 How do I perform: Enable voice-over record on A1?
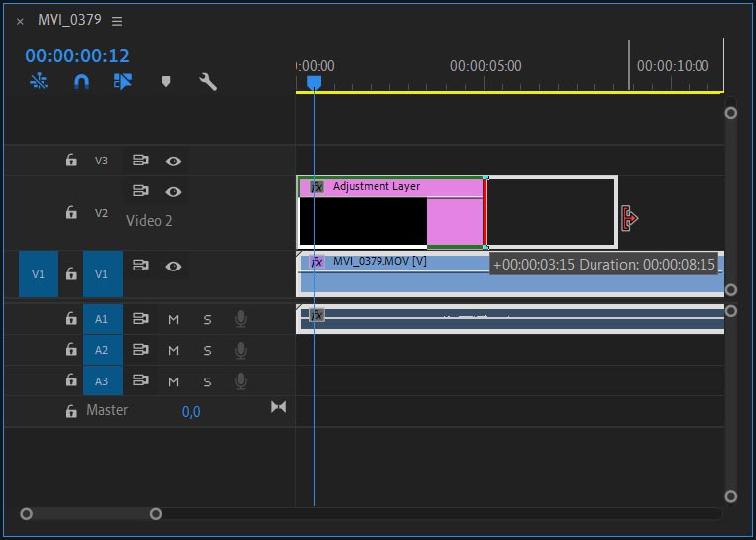click(240, 319)
